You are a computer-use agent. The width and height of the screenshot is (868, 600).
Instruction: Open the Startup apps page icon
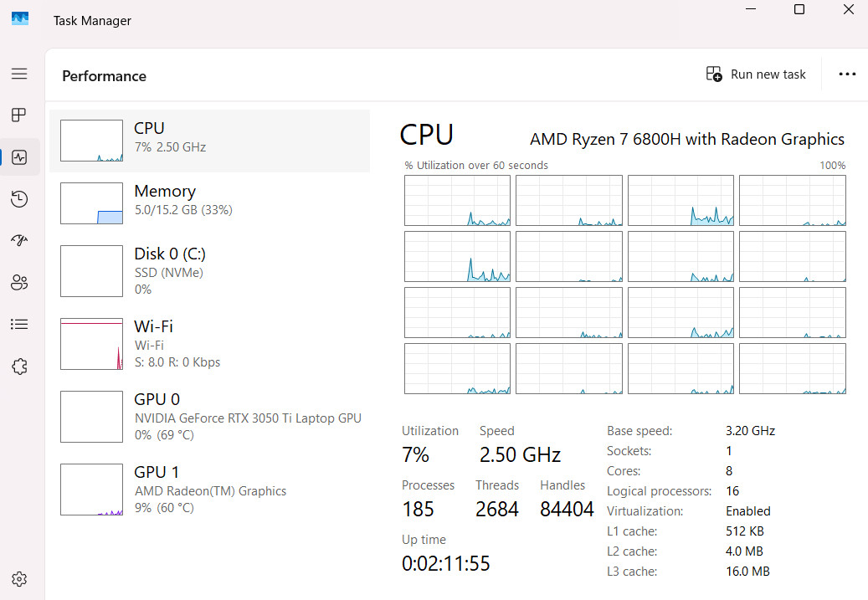[19, 240]
